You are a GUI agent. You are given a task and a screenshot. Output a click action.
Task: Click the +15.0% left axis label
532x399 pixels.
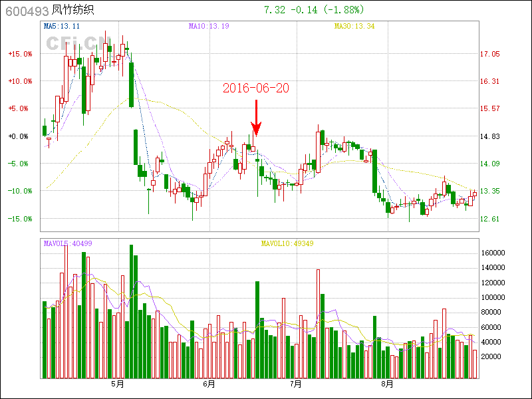click(20, 54)
